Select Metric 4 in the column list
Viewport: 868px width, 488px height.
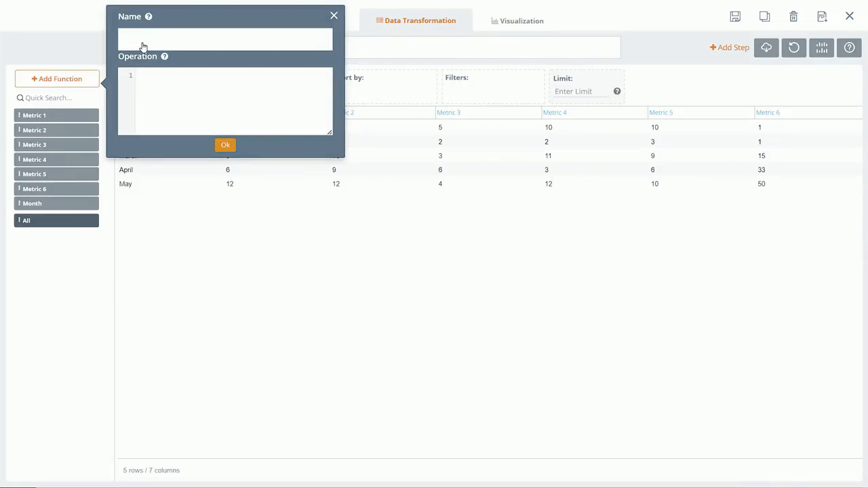(56, 159)
